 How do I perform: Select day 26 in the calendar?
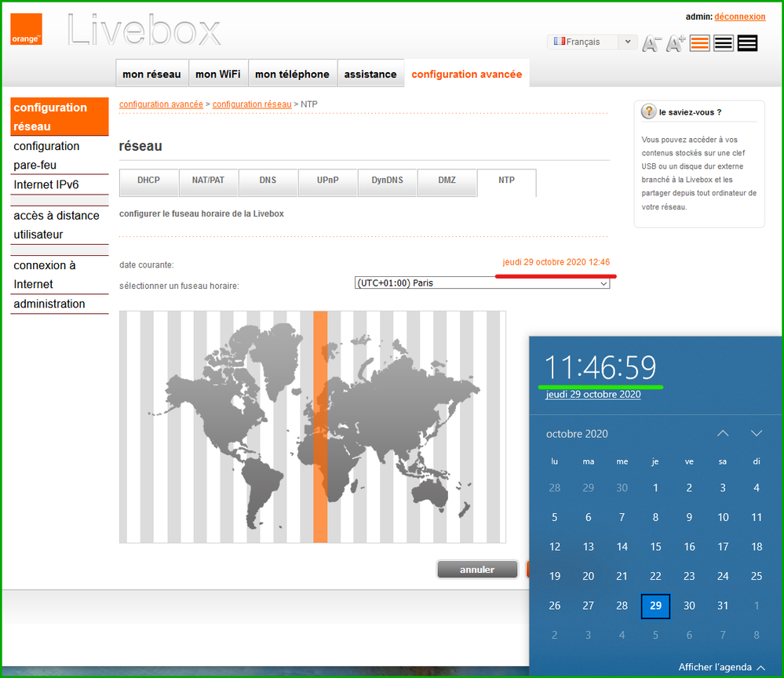pyautogui.click(x=555, y=606)
